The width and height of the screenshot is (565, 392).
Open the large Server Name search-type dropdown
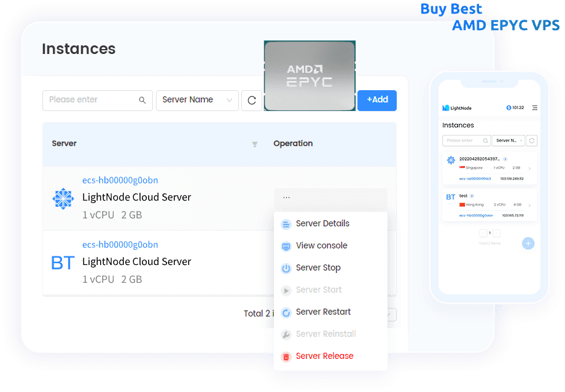[197, 101]
